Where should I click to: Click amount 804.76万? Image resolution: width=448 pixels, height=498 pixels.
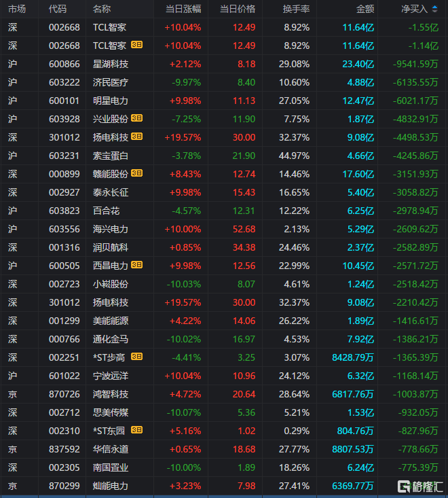[356, 431]
